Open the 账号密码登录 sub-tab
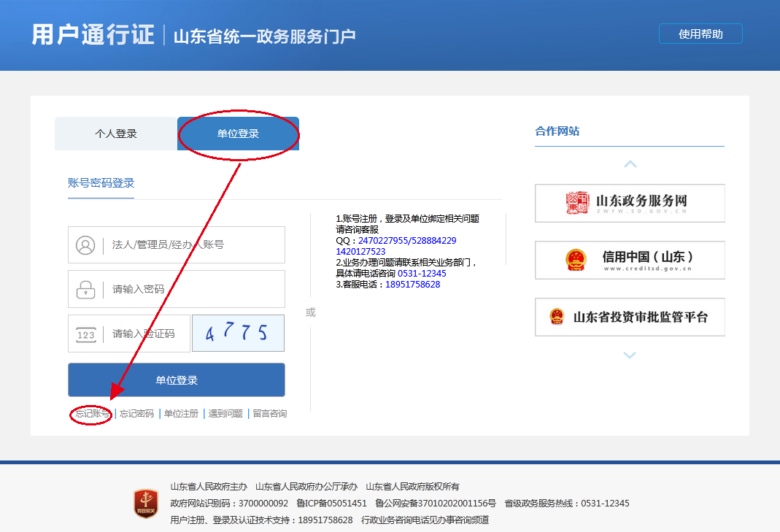 (x=101, y=183)
